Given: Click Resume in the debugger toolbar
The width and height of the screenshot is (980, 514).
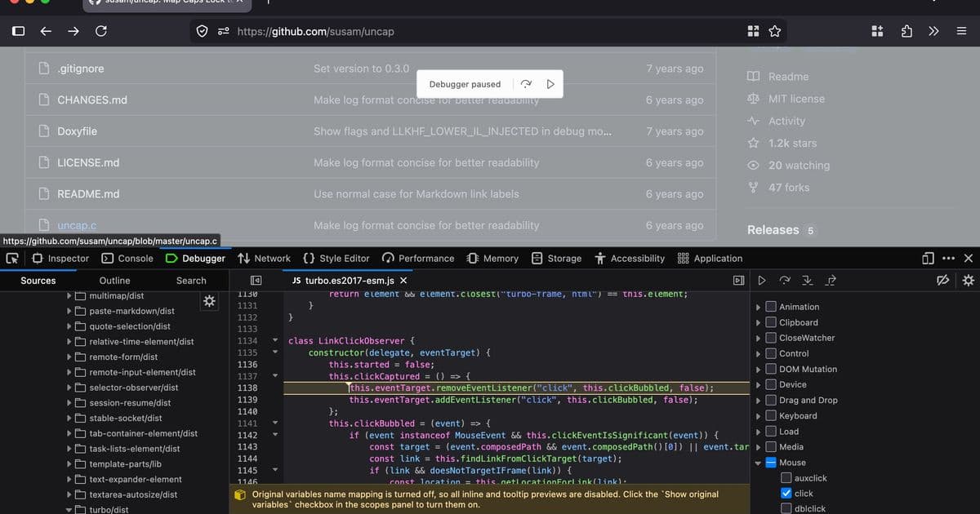Looking at the screenshot, I should [762, 281].
